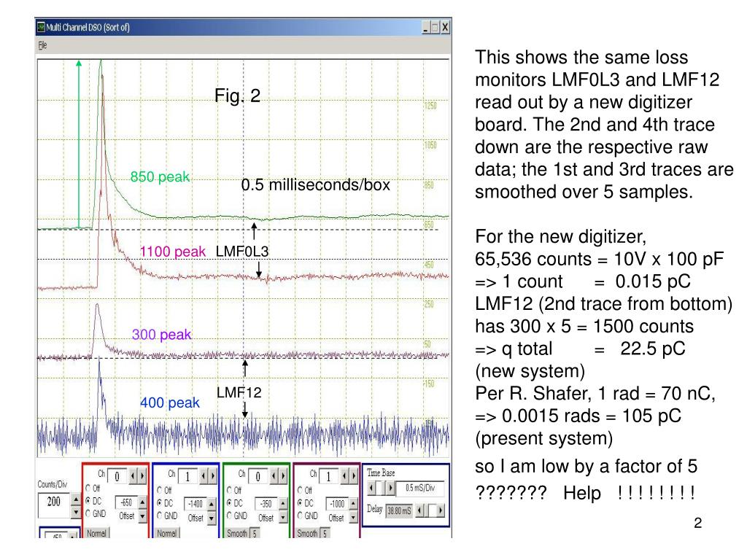Select DC in the blue channel panel

159,503
